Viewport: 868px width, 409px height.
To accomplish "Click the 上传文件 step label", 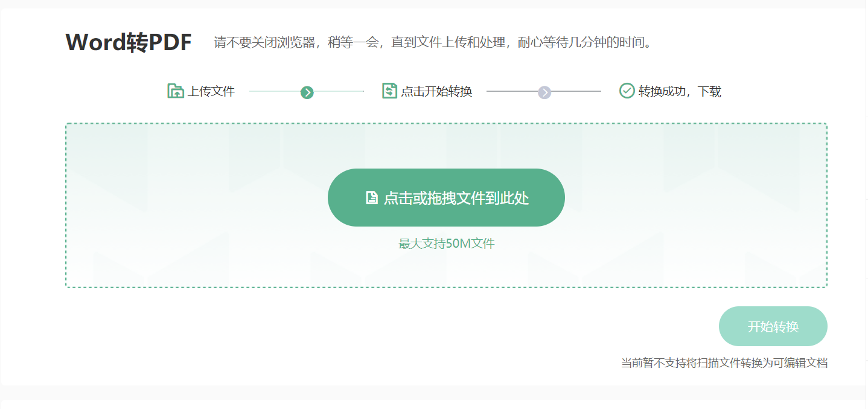I will point(212,91).
